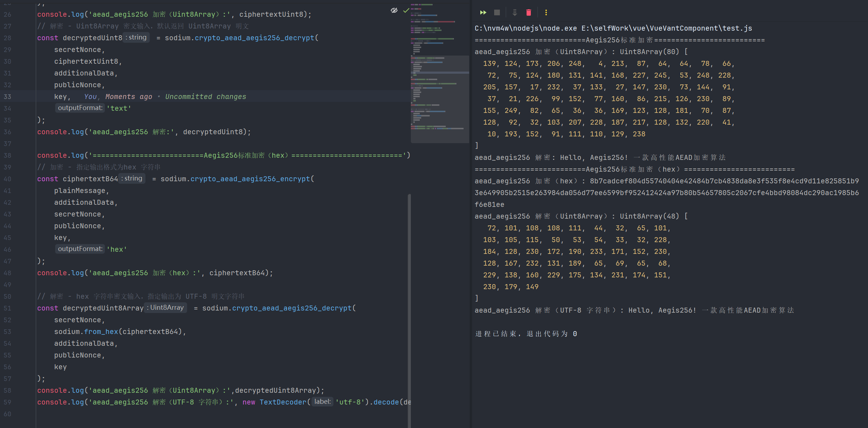
Task: Click the process exit code message line
Action: 526,334
